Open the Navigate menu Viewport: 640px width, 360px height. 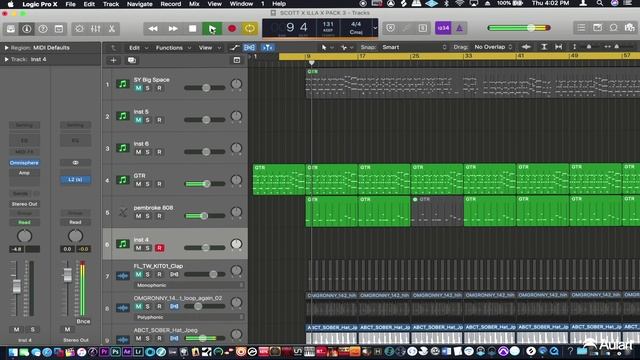click(139, 4)
